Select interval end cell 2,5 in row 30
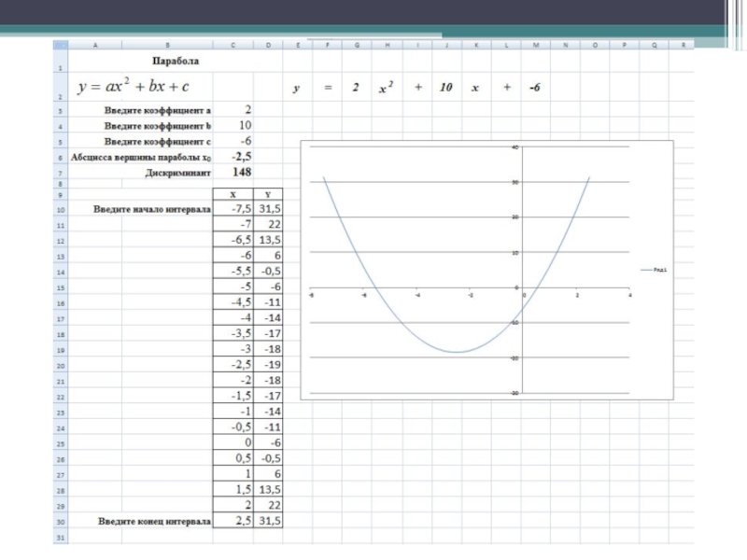 point(233,521)
